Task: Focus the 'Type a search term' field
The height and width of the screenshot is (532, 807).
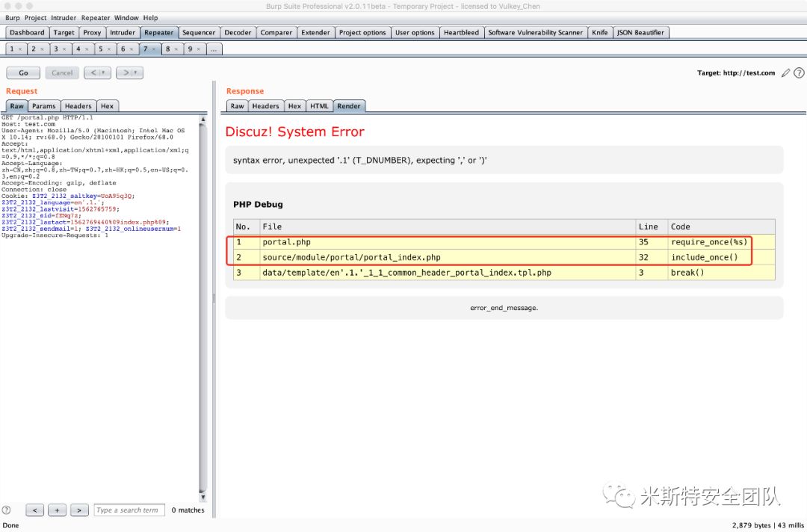Action: [130, 510]
